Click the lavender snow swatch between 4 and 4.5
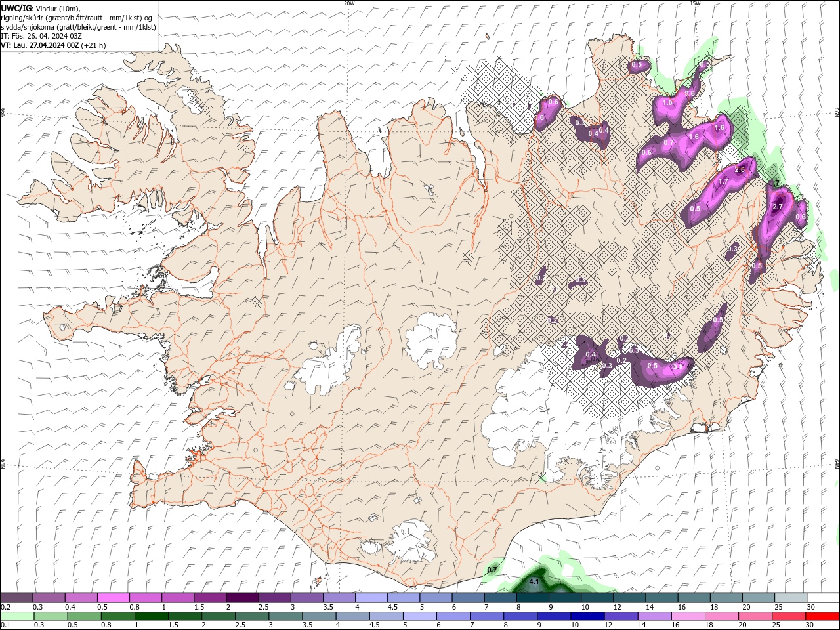This screenshot has width=840, height=630. coord(371,598)
